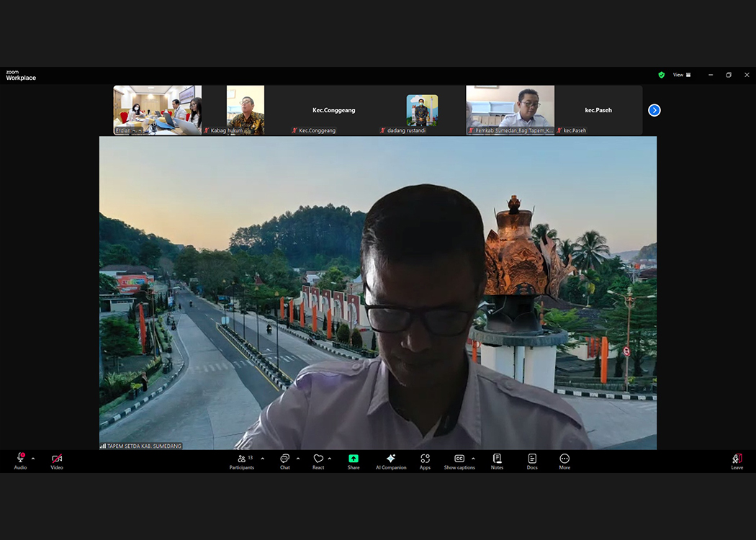Click the Zoom Workplace logo
The height and width of the screenshot is (540, 756).
21,75
